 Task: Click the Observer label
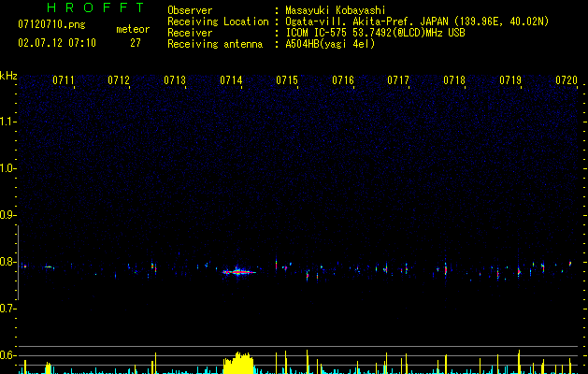click(x=190, y=10)
